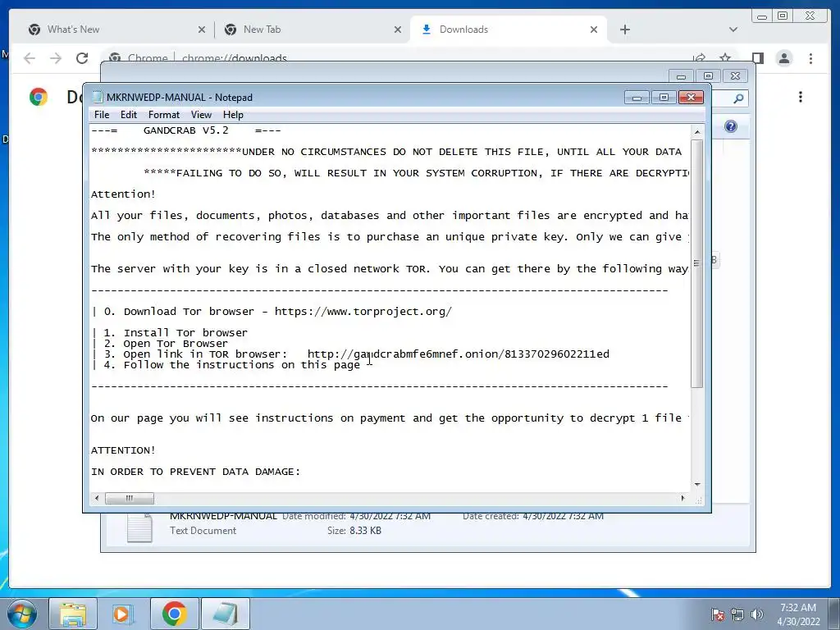Click the first Attention! line in Notepad
The height and width of the screenshot is (630, 840).
pyautogui.click(x=123, y=194)
